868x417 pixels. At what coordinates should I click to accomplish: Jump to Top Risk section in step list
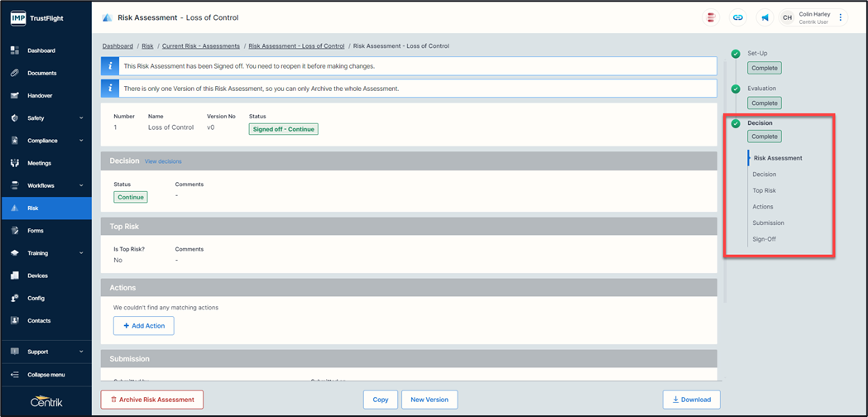tap(764, 190)
